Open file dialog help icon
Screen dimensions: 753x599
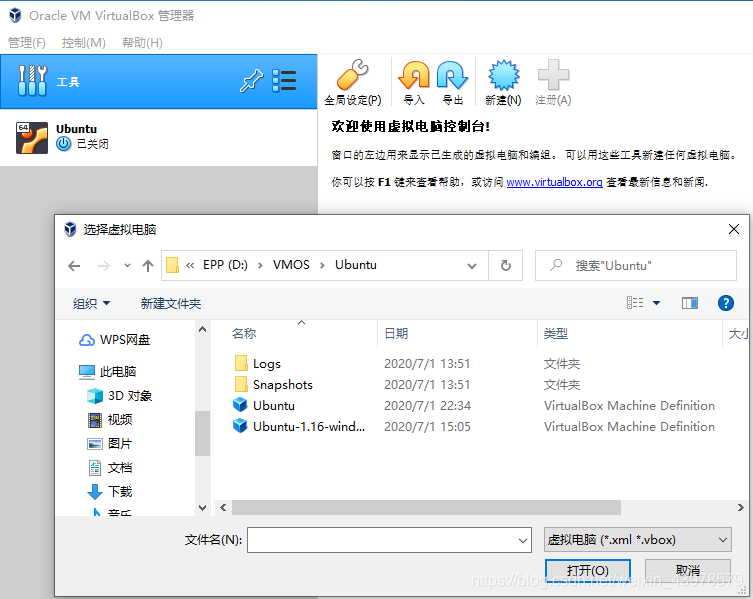pos(726,303)
